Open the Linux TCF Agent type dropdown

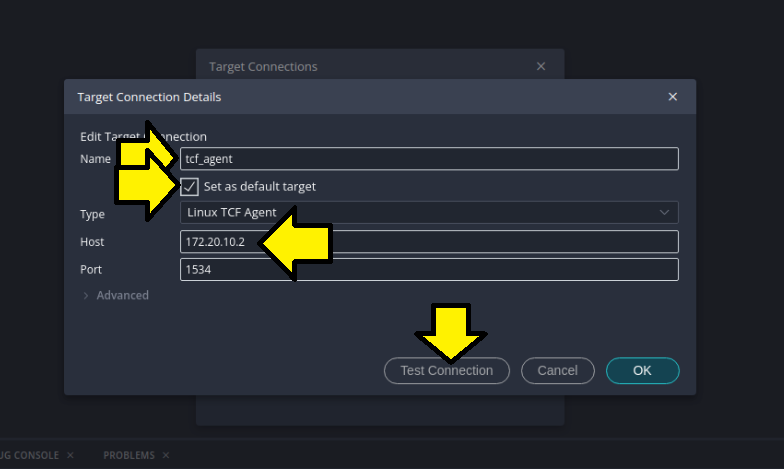pos(428,213)
